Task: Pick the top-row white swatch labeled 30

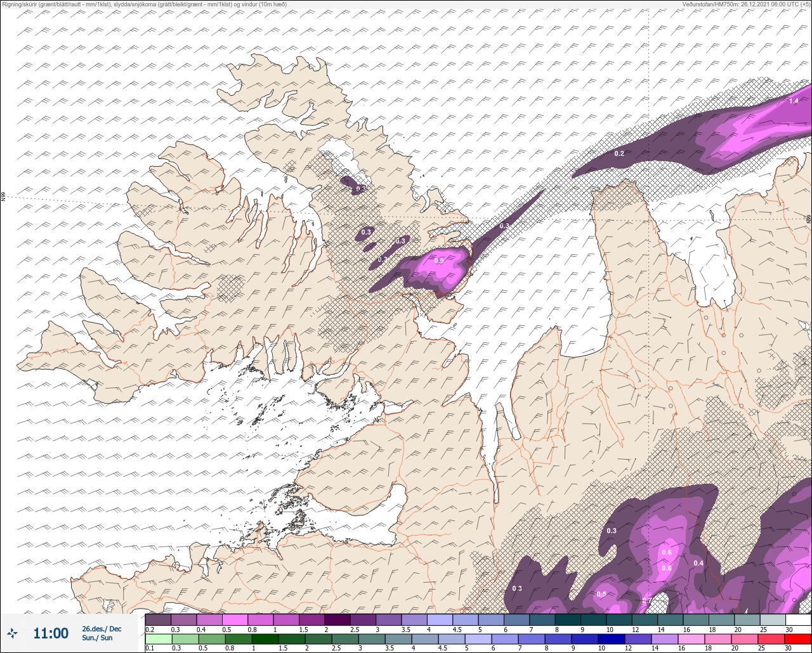Action: (x=798, y=619)
